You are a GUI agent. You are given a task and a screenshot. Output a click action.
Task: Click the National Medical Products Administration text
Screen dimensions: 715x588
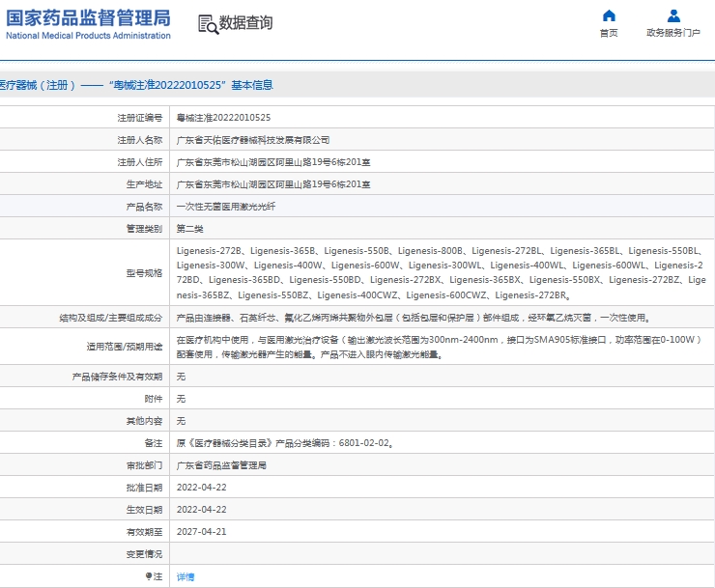(x=88, y=36)
